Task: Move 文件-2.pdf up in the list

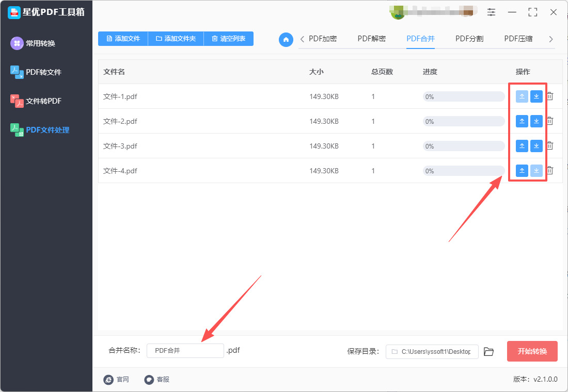Action: pyautogui.click(x=522, y=121)
